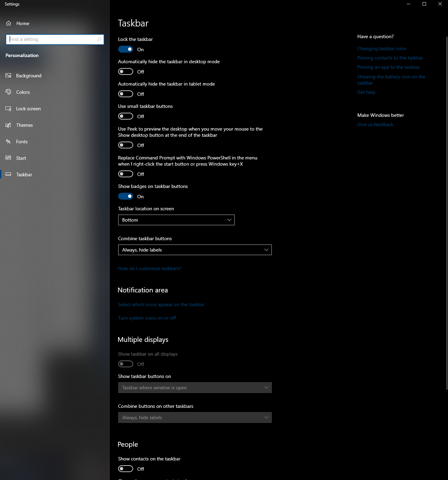Screen dimensions: 448x480
Task: Click inside the Find a setting search box
Action: coord(55,39)
